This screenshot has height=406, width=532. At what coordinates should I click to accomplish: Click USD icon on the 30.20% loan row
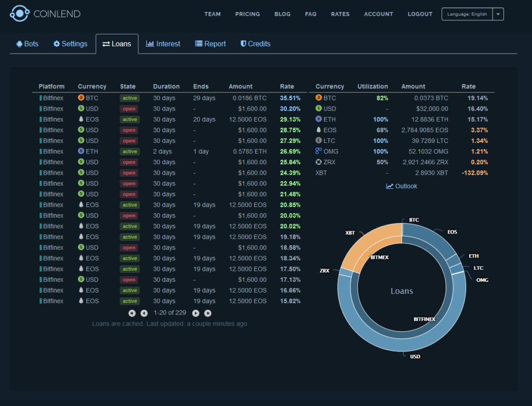(x=81, y=108)
